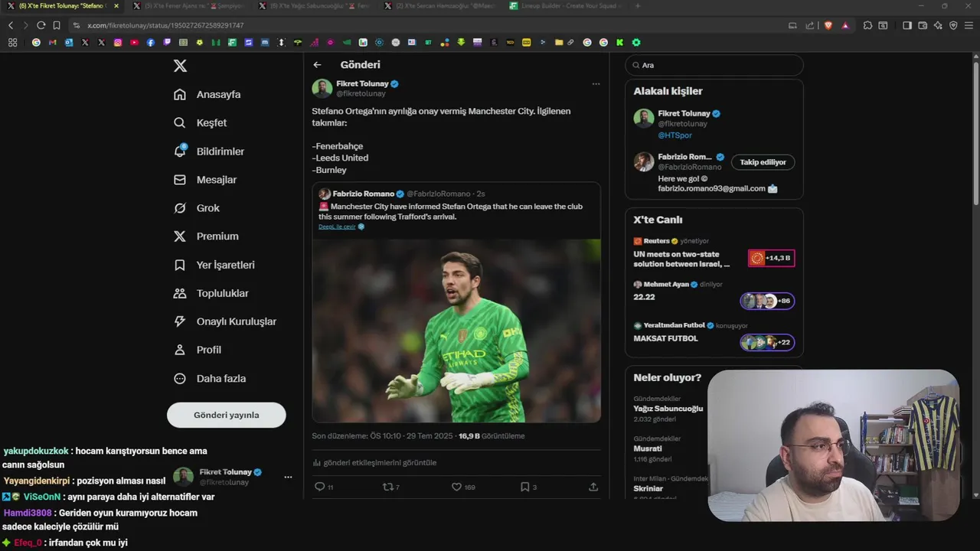Open Mesajlar messages
The image size is (980, 551).
205,180
